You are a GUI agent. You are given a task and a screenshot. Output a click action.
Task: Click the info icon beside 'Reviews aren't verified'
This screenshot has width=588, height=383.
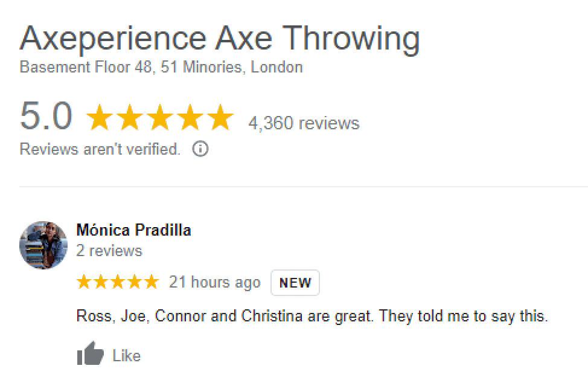(x=200, y=149)
